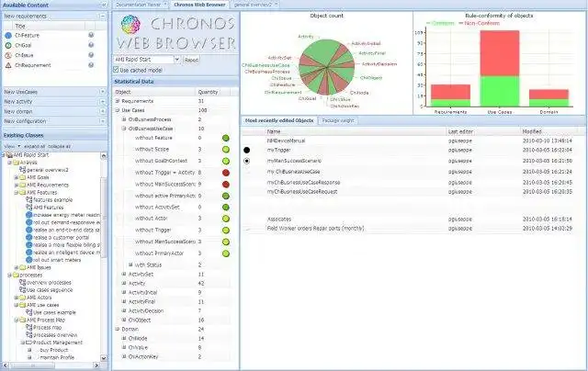This screenshot has width=588, height=371.
Task: Click the tree's vertical scrollbar down arrow
Action: (x=104, y=358)
